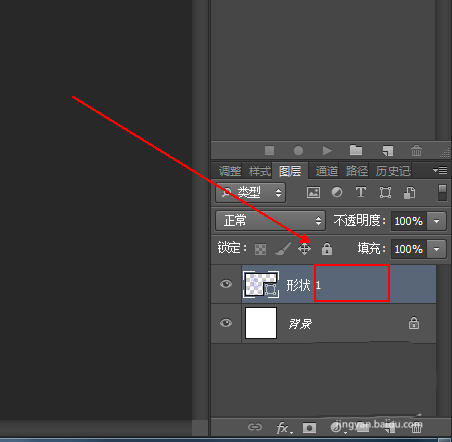Image resolution: width=452 pixels, height=442 pixels.
Task: Hide the 形状 1 layer
Action: [x=226, y=284]
